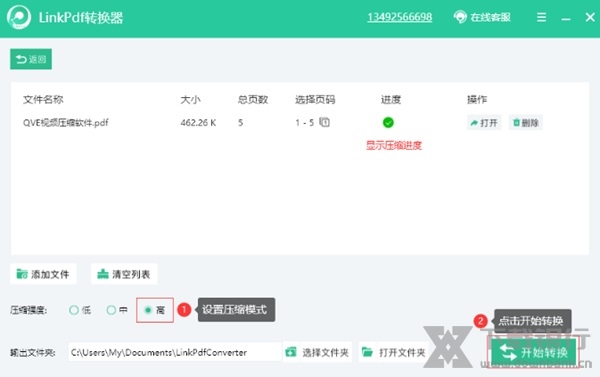
Task: Click the file size 462.26 K
Action: pyautogui.click(x=198, y=123)
